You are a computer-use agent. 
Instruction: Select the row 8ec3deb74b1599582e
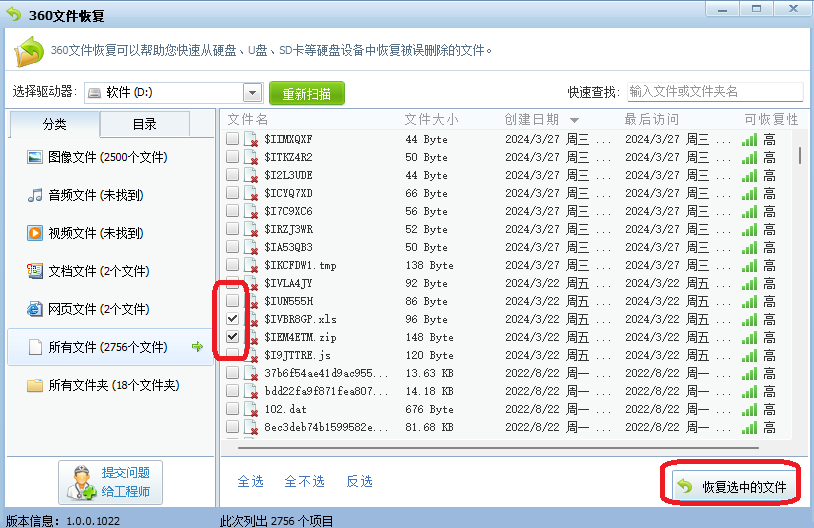pyautogui.click(x=509, y=427)
